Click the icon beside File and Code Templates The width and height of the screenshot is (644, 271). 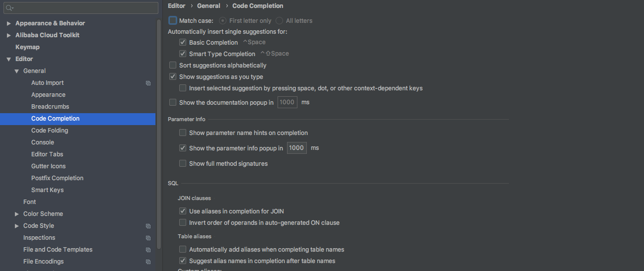pyautogui.click(x=148, y=250)
